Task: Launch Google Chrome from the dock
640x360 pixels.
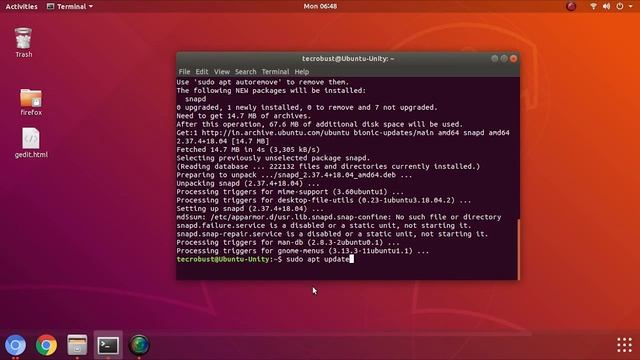Action: pos(46,345)
